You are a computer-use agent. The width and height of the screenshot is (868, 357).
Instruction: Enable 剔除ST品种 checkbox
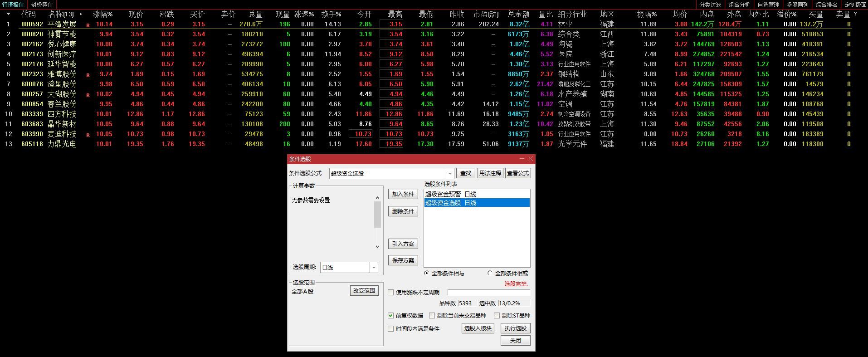(x=497, y=315)
